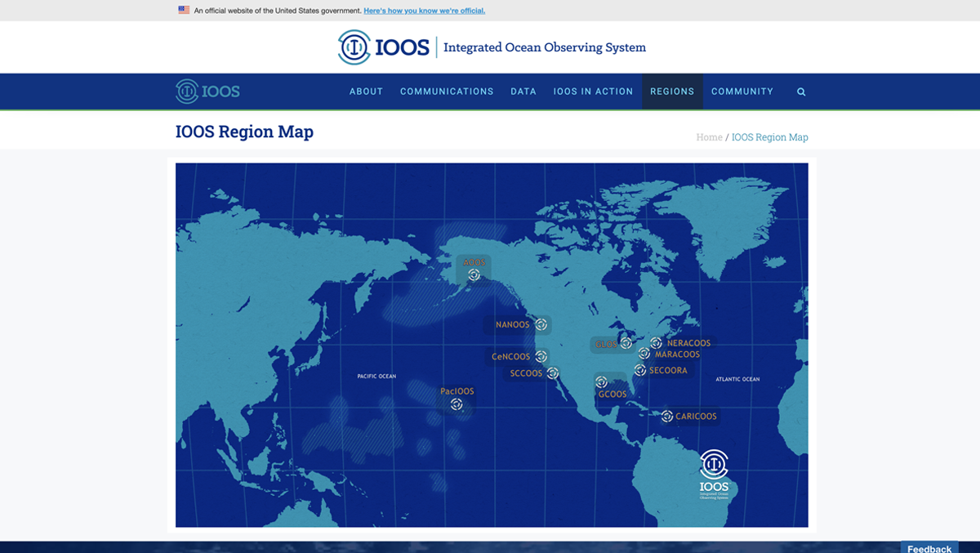Image resolution: width=980 pixels, height=553 pixels.
Task: Click Integrated Ocean Observing System header text
Action: coord(545,47)
